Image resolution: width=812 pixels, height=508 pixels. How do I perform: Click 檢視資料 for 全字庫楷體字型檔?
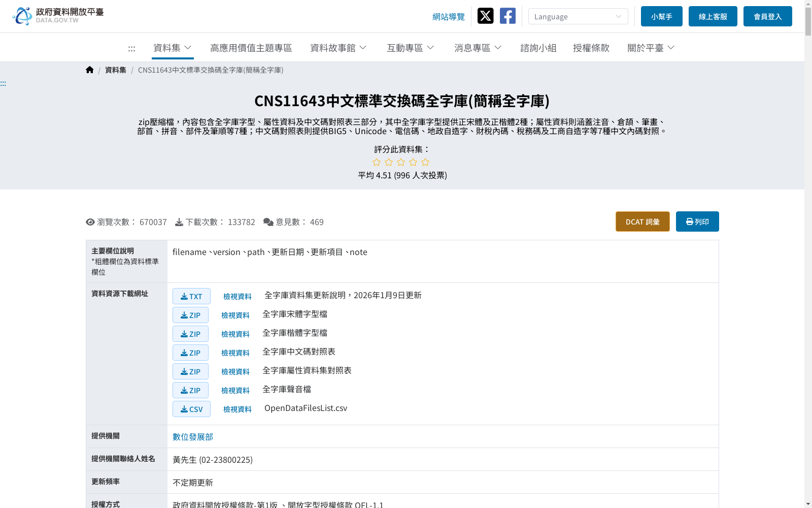coord(235,334)
